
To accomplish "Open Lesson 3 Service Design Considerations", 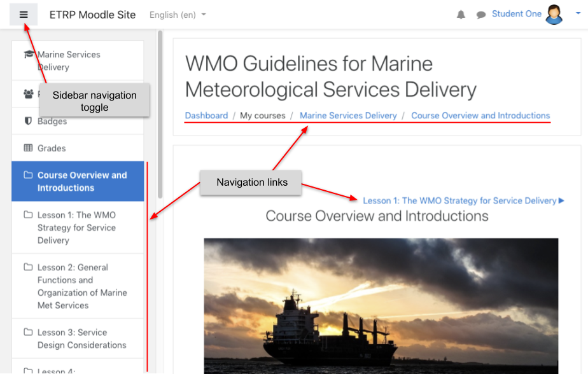I will pyautogui.click(x=78, y=339).
